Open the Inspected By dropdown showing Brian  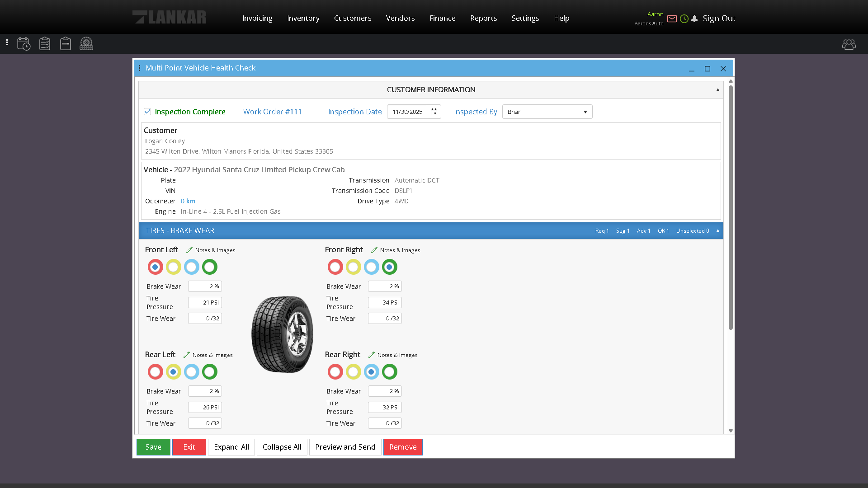click(547, 112)
